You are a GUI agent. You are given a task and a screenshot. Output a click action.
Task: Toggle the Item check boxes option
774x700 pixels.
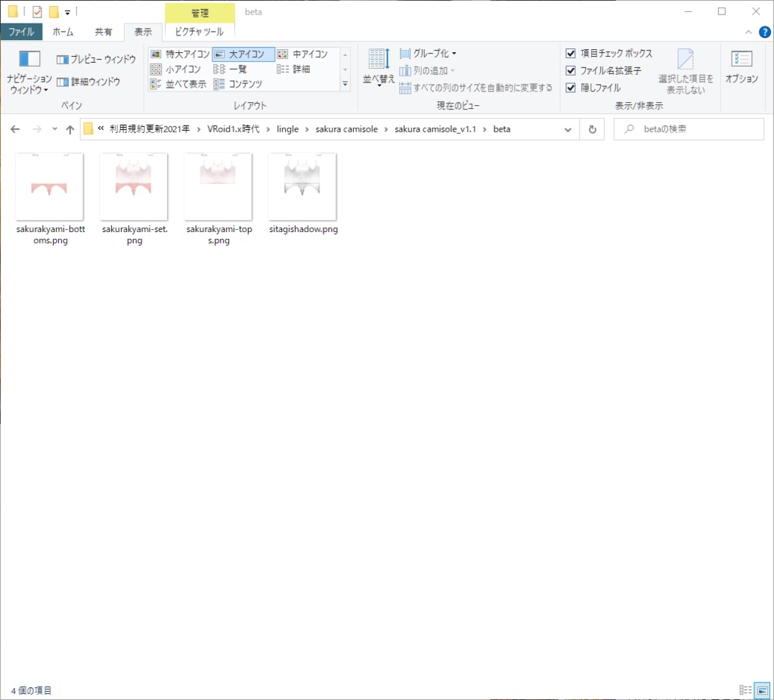pyautogui.click(x=571, y=54)
